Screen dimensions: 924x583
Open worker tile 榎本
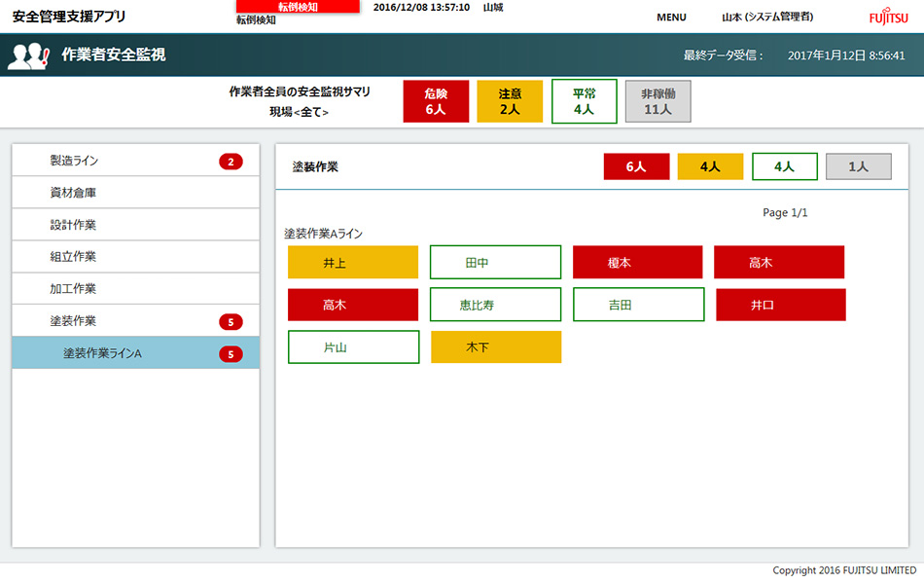click(x=637, y=263)
